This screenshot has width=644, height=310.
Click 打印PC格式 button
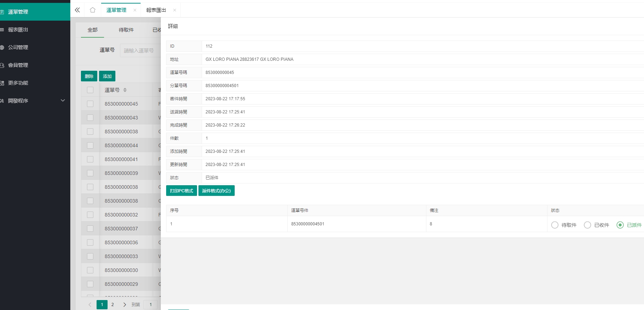pos(181,191)
